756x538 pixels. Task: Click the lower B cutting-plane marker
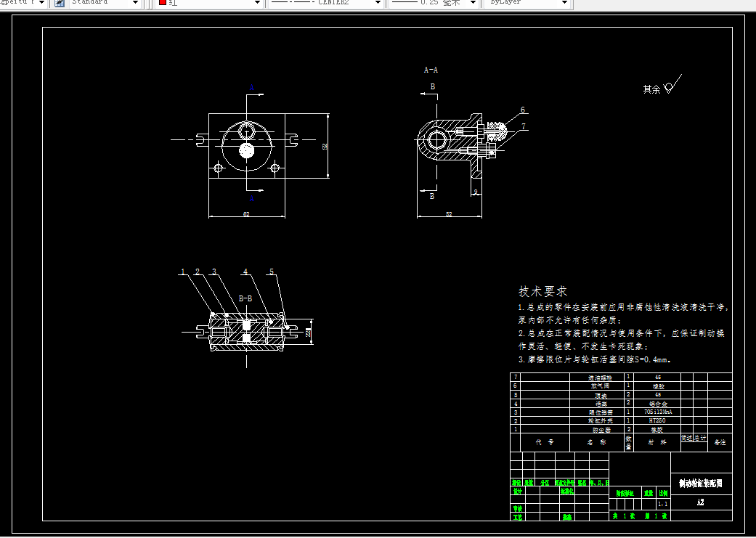pyautogui.click(x=432, y=196)
